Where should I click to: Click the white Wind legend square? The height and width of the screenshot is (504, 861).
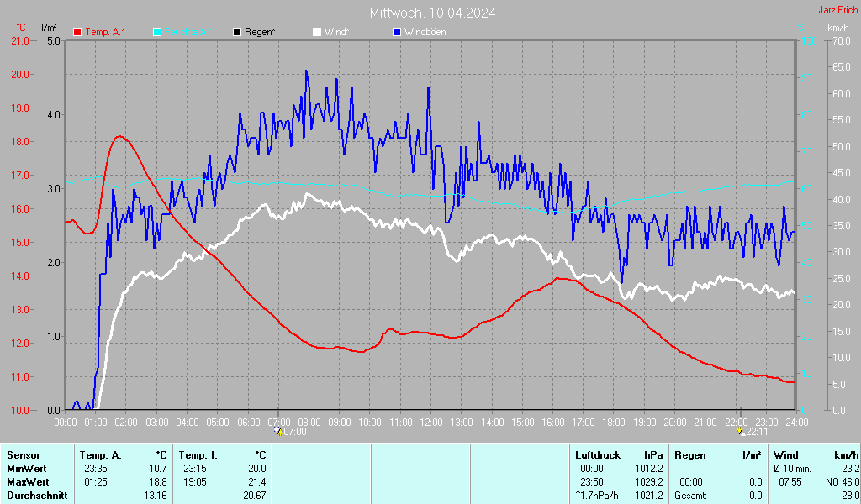[317, 32]
